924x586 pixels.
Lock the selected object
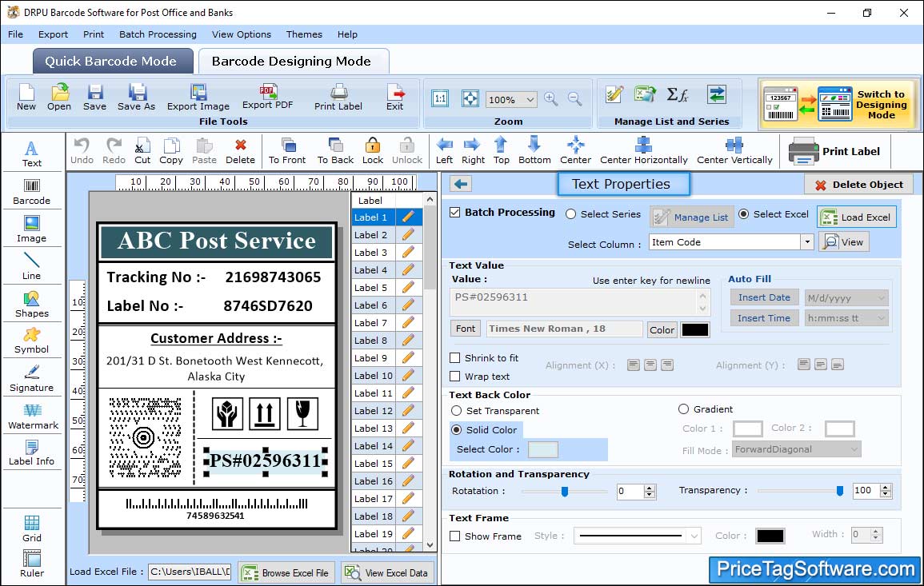[373, 151]
